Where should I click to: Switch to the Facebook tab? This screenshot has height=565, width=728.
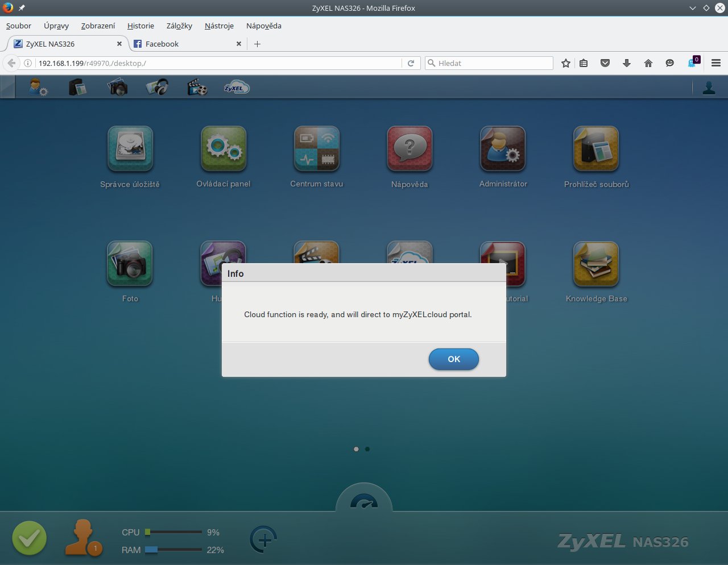[187, 44]
